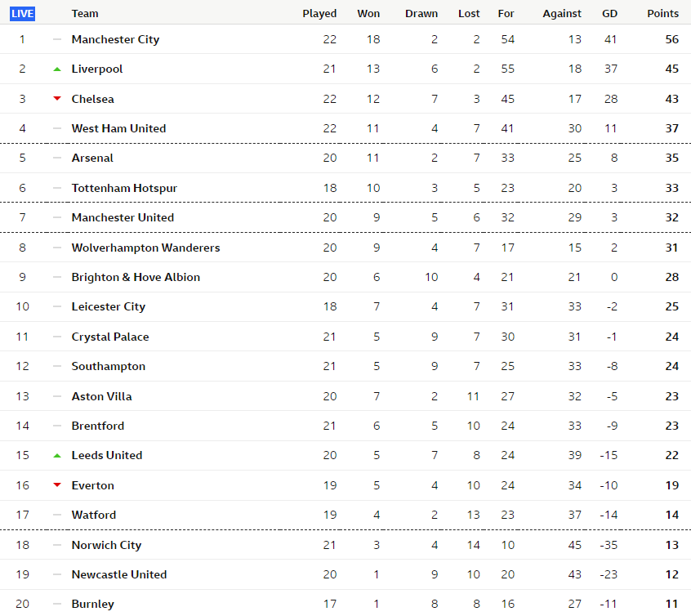Open the Norwich City team link

[107, 545]
